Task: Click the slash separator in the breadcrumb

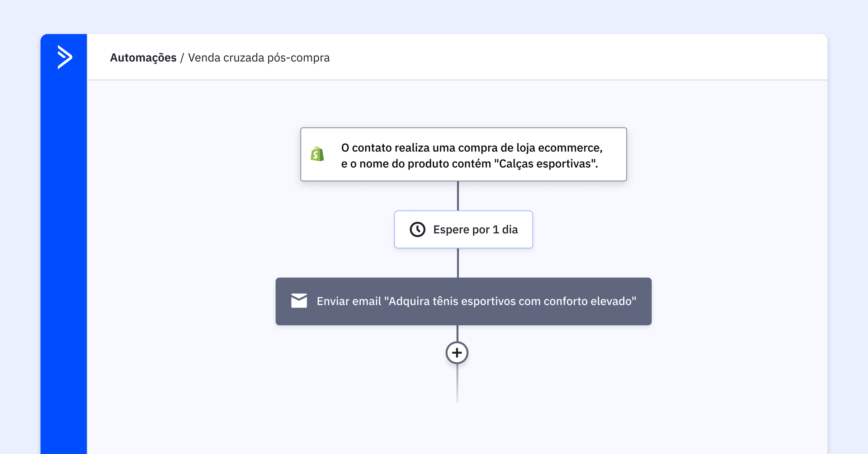Action: point(182,58)
